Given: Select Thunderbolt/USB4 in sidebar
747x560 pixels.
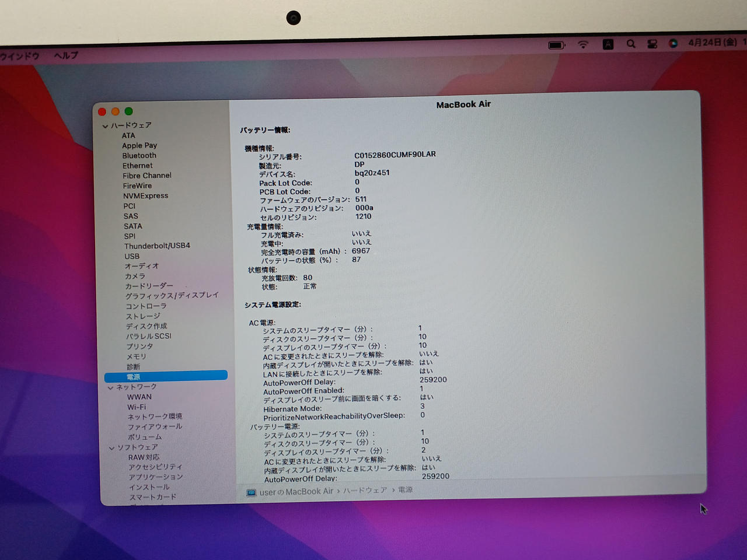Looking at the screenshot, I should pyautogui.click(x=157, y=246).
